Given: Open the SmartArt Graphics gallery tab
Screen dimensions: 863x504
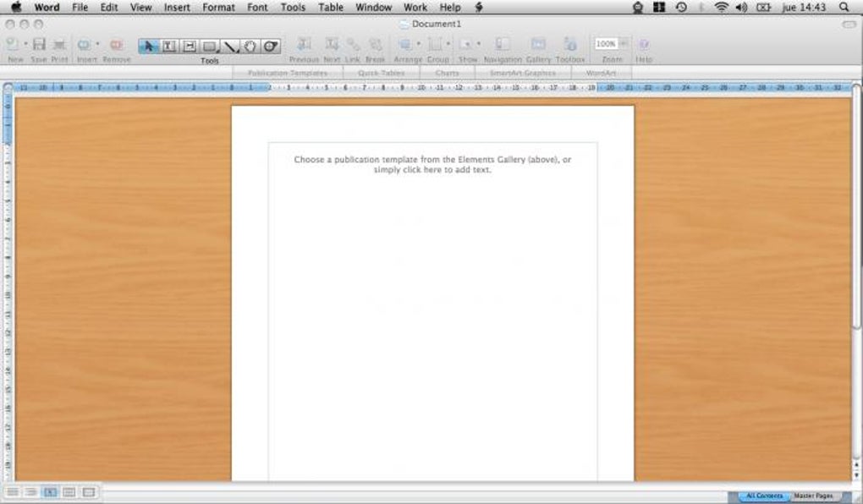Looking at the screenshot, I should [522, 73].
